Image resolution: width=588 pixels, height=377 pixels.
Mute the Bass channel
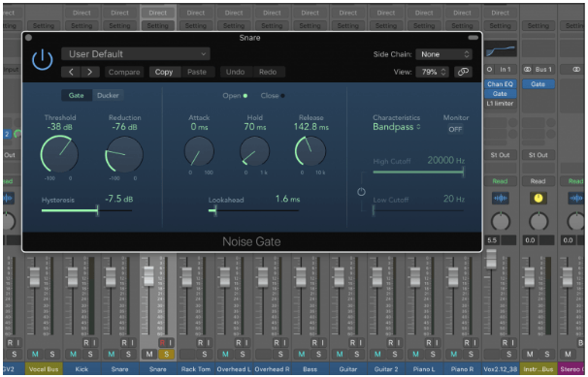(x=302, y=354)
